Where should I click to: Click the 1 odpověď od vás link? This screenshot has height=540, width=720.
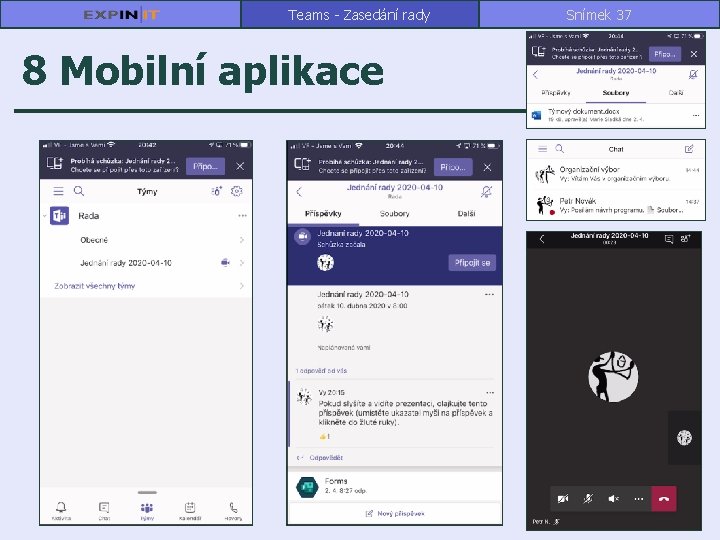pyautogui.click(x=321, y=371)
